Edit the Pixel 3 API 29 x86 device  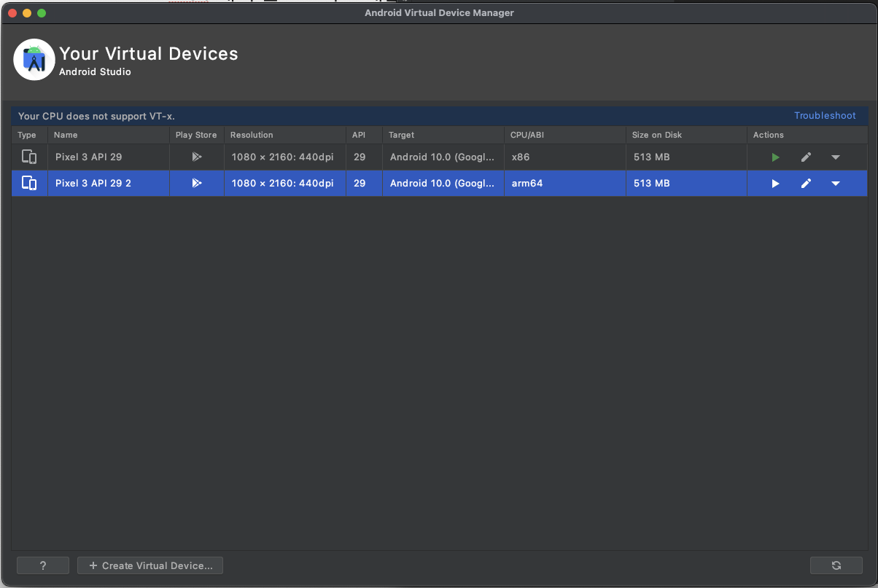click(x=806, y=157)
